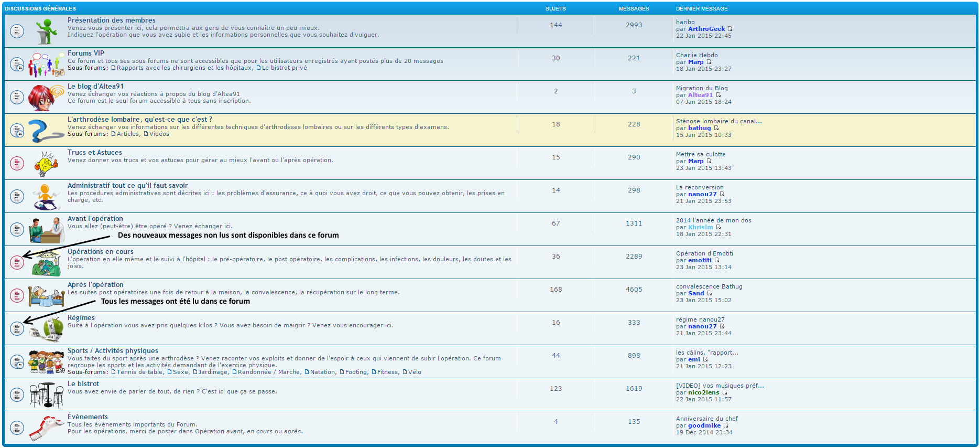This screenshot has width=980, height=448.
Task: View profile of emotiti
Action: pyautogui.click(x=700, y=260)
